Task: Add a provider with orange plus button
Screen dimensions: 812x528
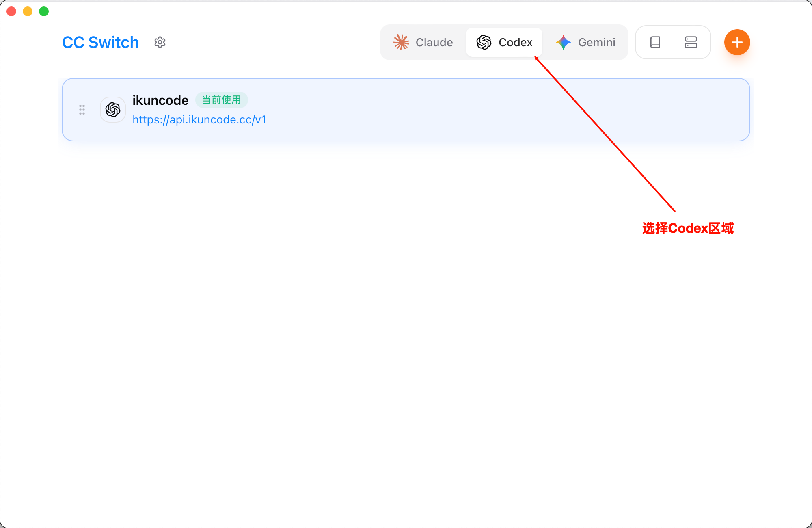Action: (x=737, y=42)
